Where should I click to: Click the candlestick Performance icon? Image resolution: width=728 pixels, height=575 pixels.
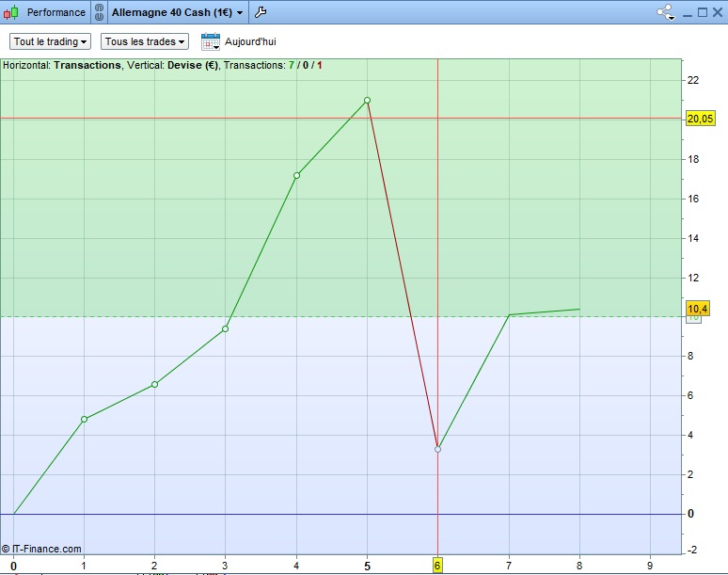pos(11,12)
